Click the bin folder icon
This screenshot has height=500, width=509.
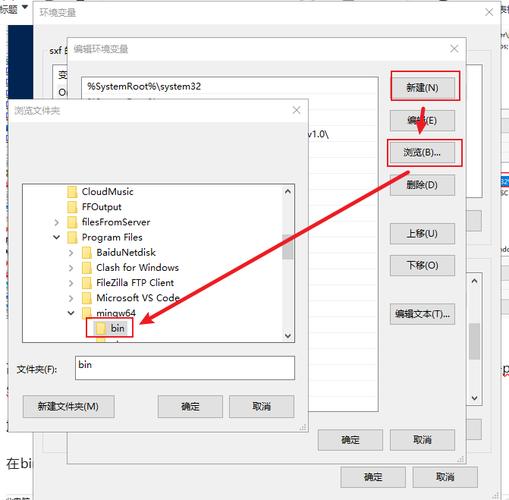101,328
